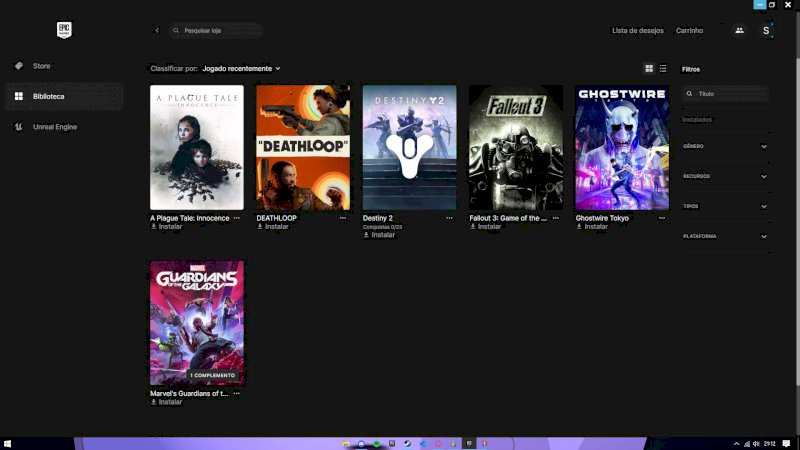
Task: Expand the Gênero filter section
Action: point(725,146)
